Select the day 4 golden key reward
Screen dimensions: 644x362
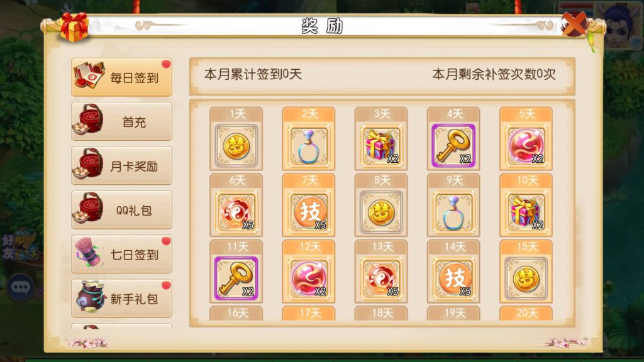coord(453,146)
